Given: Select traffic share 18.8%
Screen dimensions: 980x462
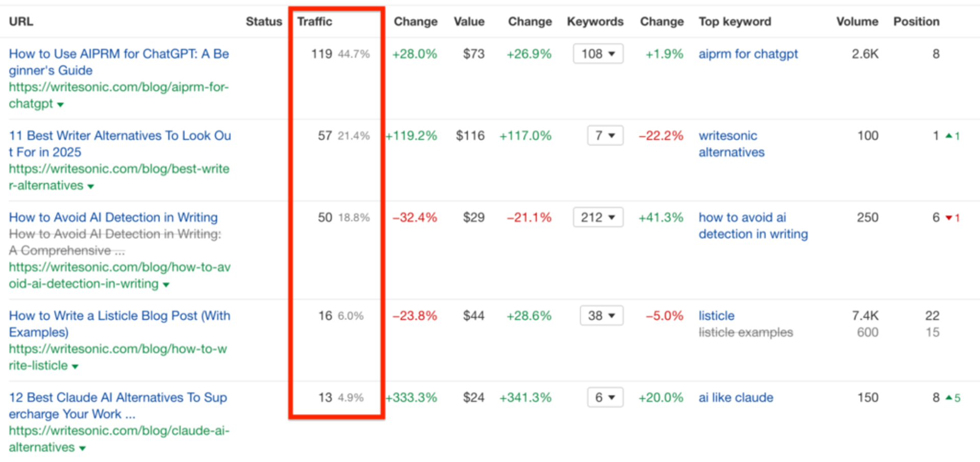Looking at the screenshot, I should pyautogui.click(x=354, y=218).
